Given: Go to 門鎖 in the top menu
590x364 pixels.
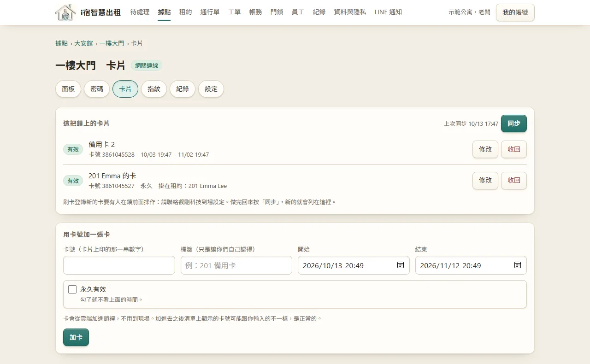Looking at the screenshot, I should click(x=277, y=12).
